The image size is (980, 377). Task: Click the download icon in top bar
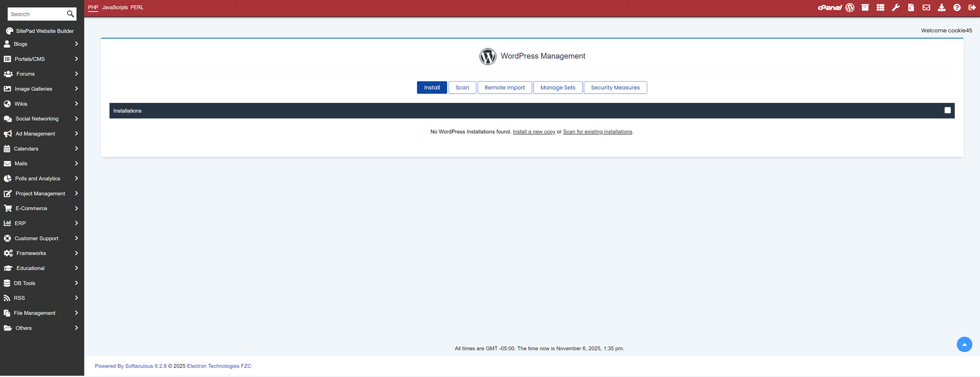click(941, 8)
